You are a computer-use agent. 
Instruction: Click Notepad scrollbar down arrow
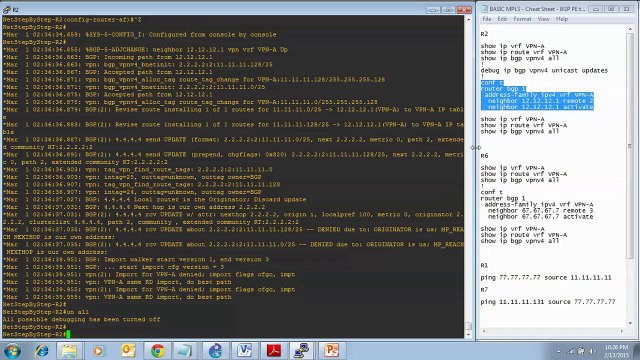pos(630,323)
